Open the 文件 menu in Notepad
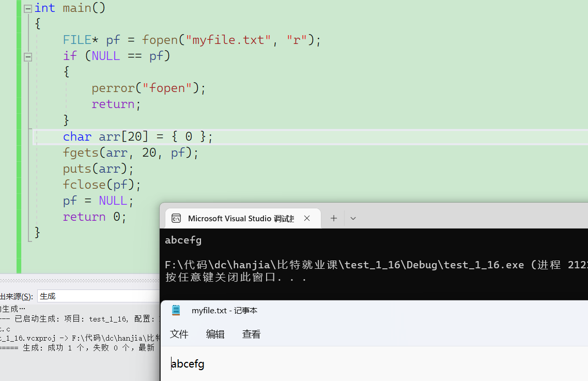 [179, 334]
